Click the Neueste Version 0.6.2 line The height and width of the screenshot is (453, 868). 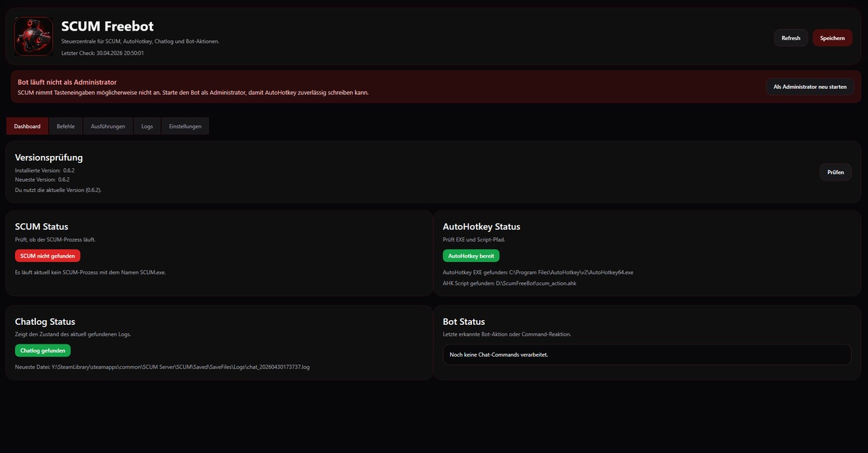[42, 180]
